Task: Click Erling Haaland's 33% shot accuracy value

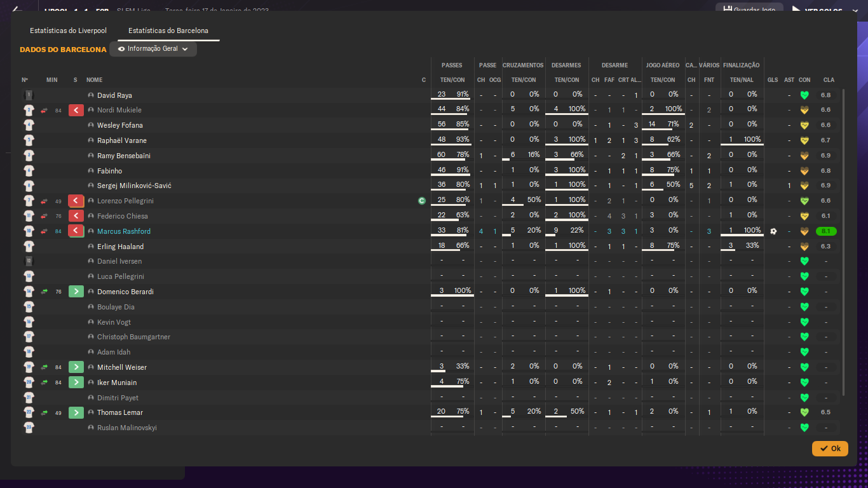Action: (x=752, y=245)
